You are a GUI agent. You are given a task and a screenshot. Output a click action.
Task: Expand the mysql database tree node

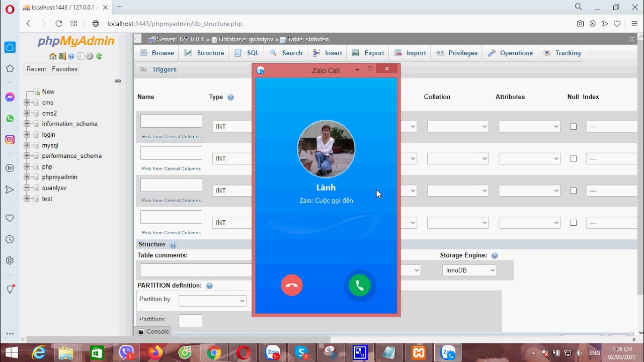pyautogui.click(x=27, y=145)
